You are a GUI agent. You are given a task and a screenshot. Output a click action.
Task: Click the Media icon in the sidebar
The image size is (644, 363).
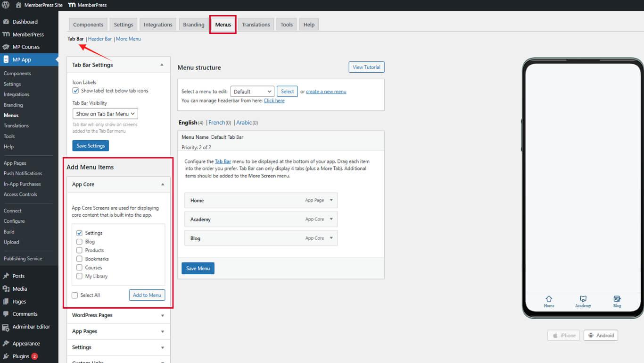[x=6, y=289]
